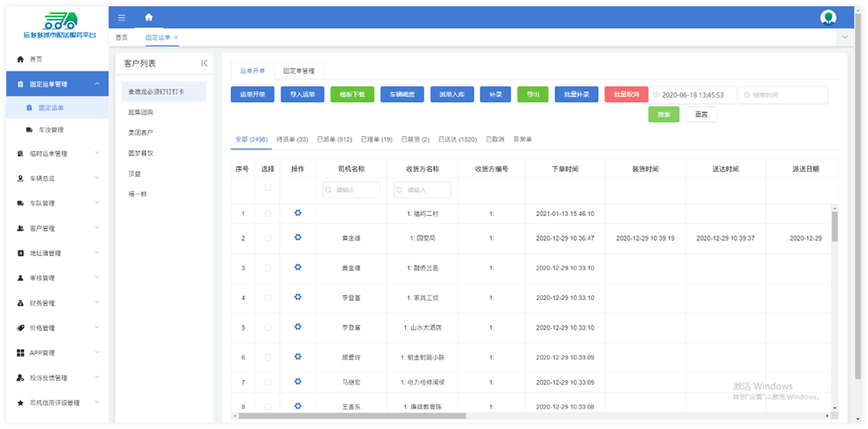Click the red 批量取消 button

[x=626, y=95]
